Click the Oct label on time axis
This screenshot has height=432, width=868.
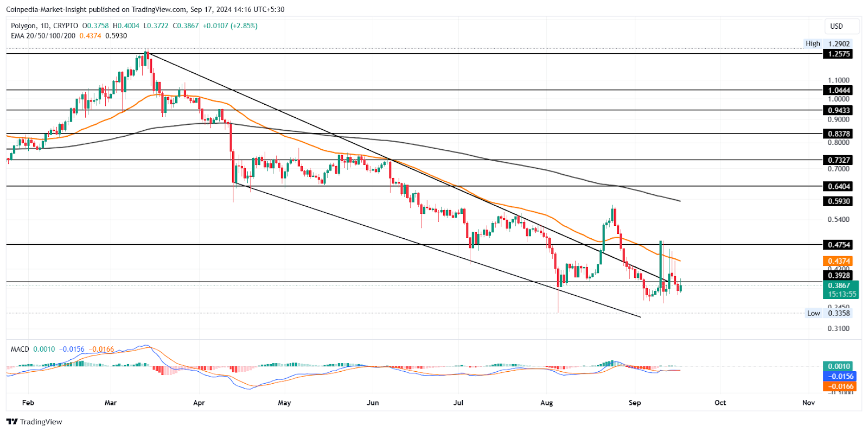point(720,403)
